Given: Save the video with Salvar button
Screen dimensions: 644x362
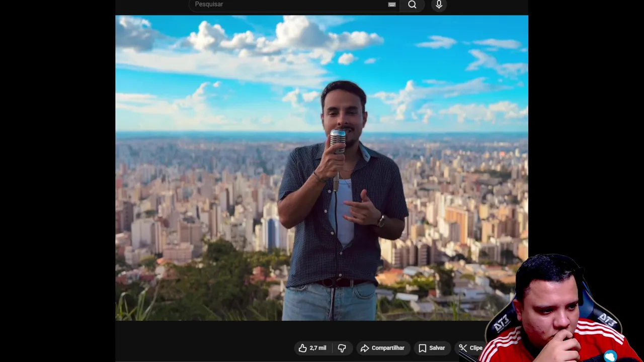Looking at the screenshot, I should 432,348.
